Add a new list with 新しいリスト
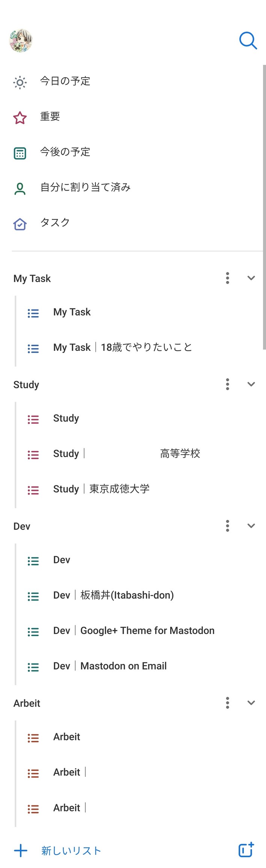Viewport: 266px width, 868px height. [x=71, y=851]
